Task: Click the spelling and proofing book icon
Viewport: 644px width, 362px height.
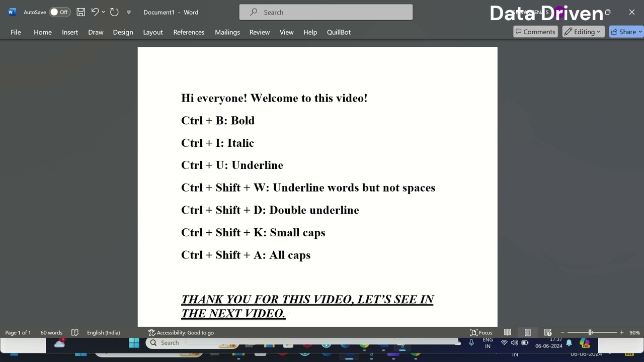Action: click(x=75, y=332)
